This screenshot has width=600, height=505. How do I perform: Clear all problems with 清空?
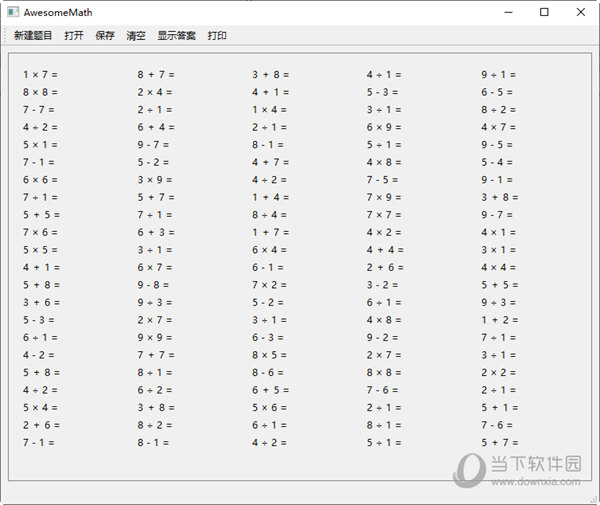(136, 36)
